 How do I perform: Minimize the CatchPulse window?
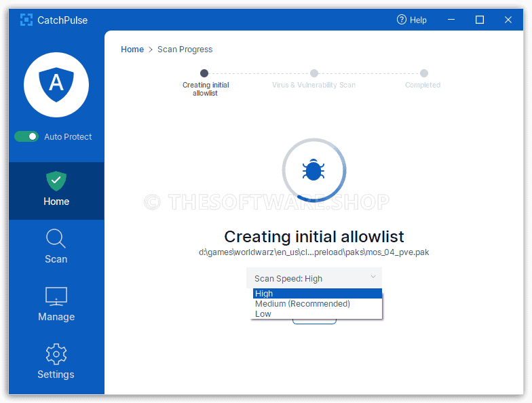point(451,20)
